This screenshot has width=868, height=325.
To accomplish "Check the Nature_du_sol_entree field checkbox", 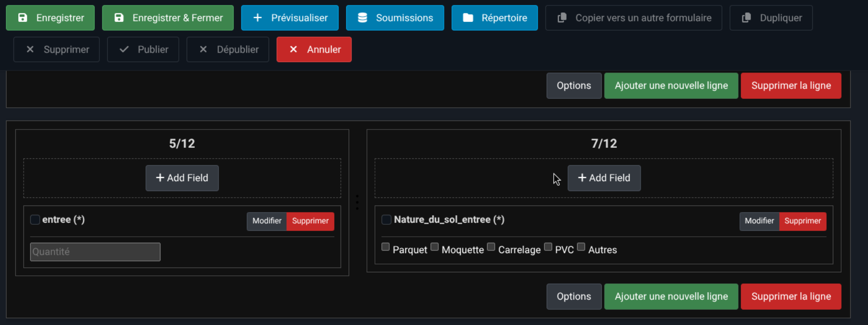I will tap(386, 220).
